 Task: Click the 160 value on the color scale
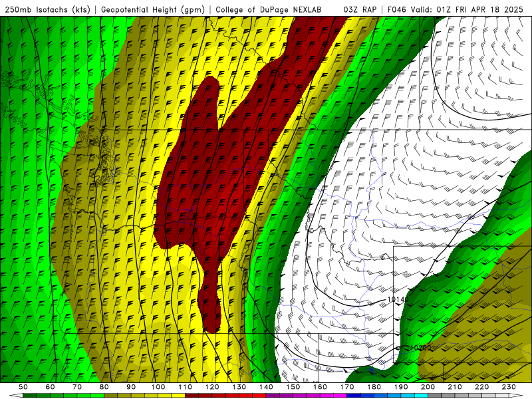[x=321, y=387]
